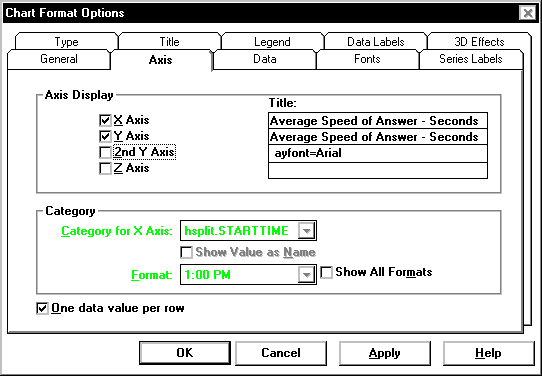542x376 pixels.
Task: Click the empty Z Axis title field
Action: (x=378, y=170)
